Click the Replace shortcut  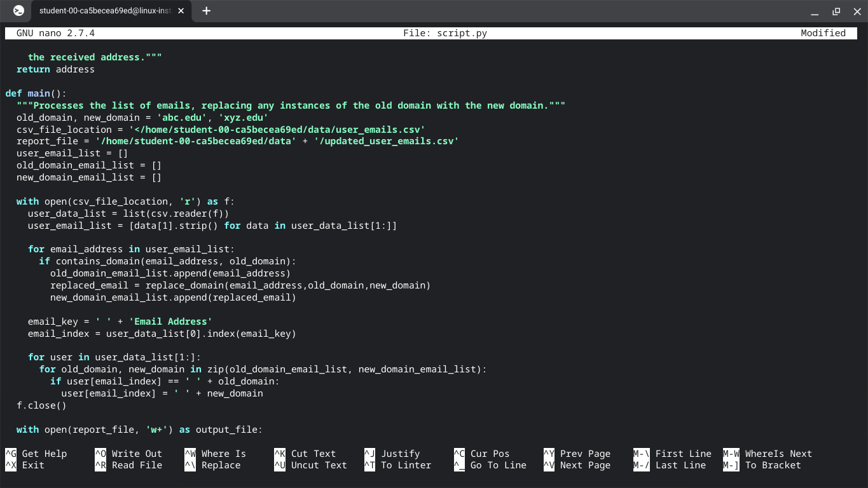click(212, 465)
